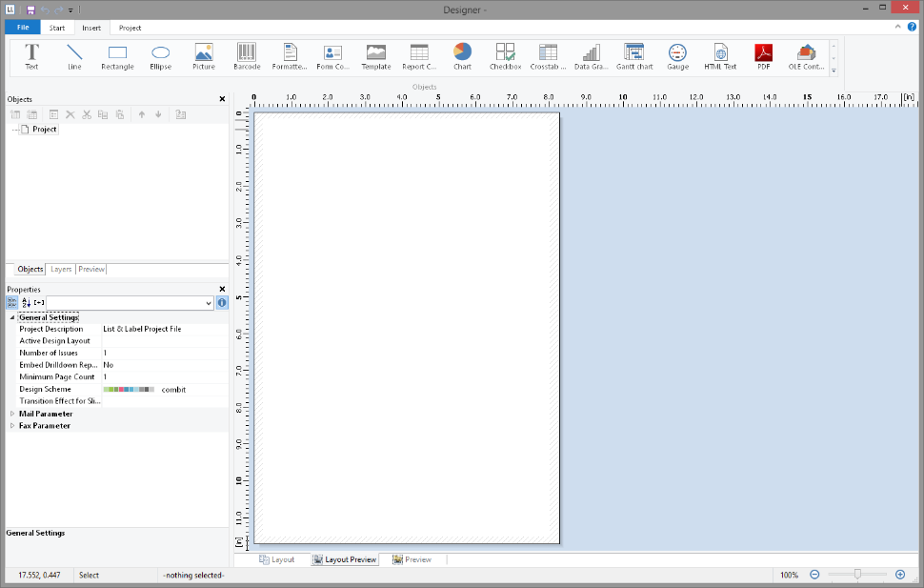The image size is (924, 588).
Task: Insert a Gantt chart object
Action: pos(634,56)
